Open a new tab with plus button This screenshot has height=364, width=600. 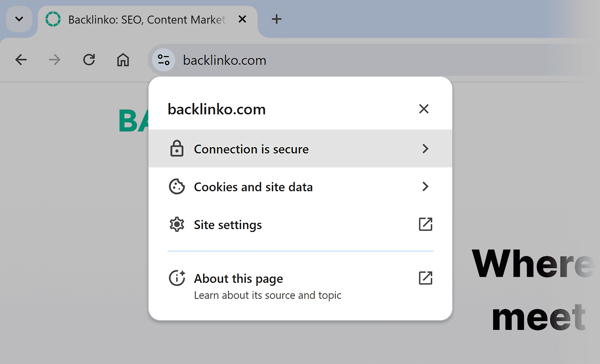276,19
